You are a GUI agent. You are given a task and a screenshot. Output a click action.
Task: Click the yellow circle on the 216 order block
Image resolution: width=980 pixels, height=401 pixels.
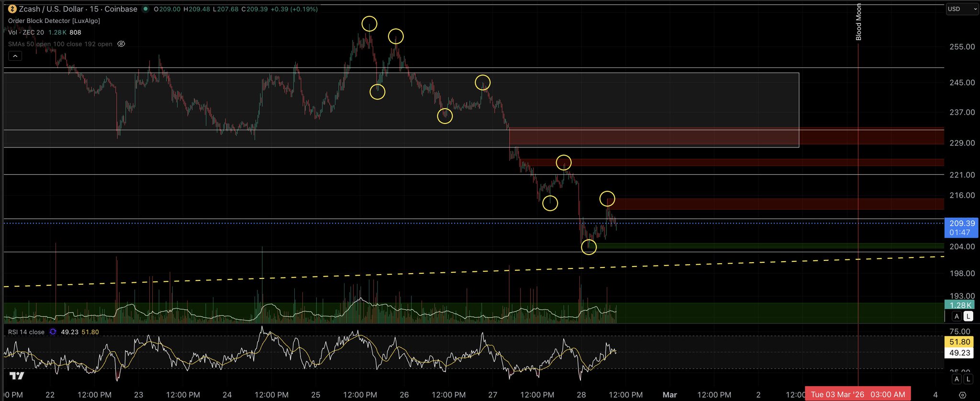tap(607, 199)
